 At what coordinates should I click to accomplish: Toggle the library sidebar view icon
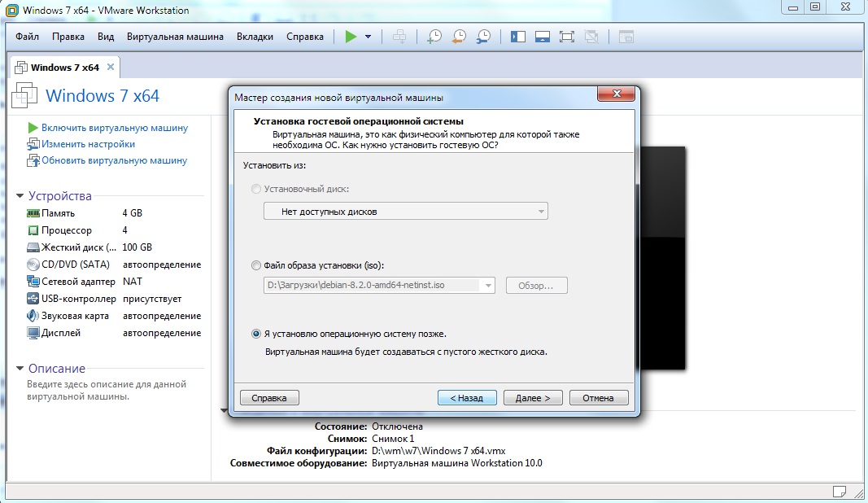point(517,37)
